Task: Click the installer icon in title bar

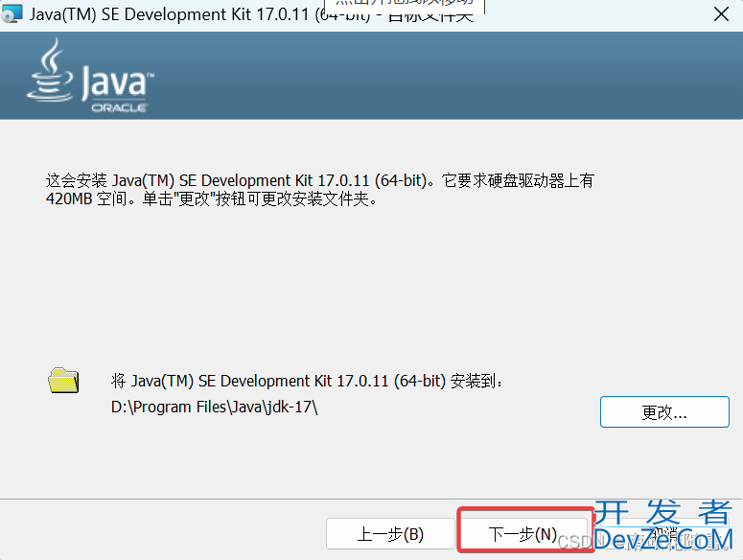Action: [12, 13]
